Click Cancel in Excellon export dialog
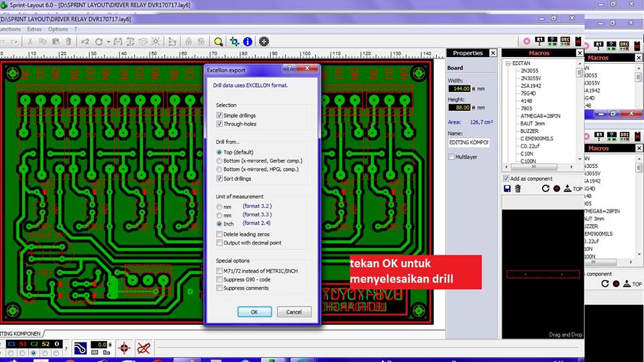This screenshot has width=644, height=362. 294,312
